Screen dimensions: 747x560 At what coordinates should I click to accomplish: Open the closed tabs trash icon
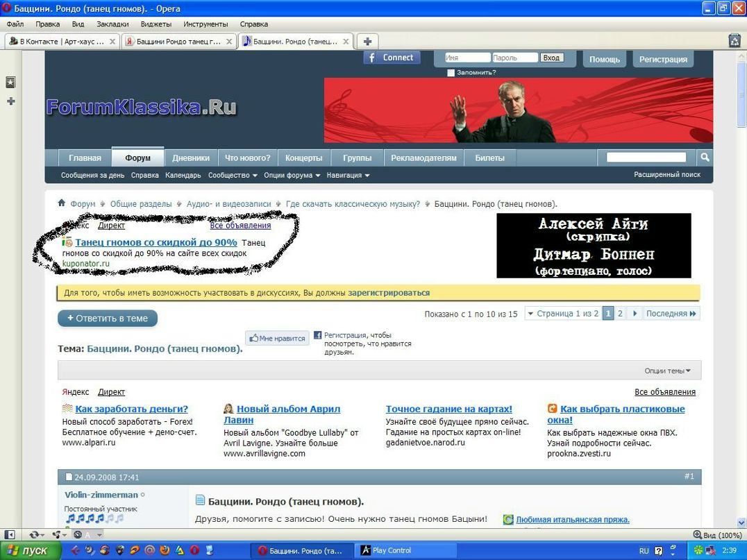[x=735, y=41]
